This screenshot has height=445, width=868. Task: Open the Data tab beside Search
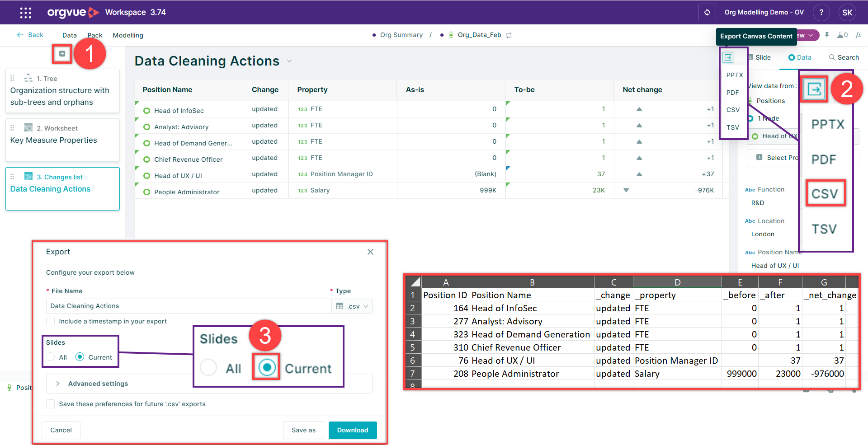[x=800, y=57]
